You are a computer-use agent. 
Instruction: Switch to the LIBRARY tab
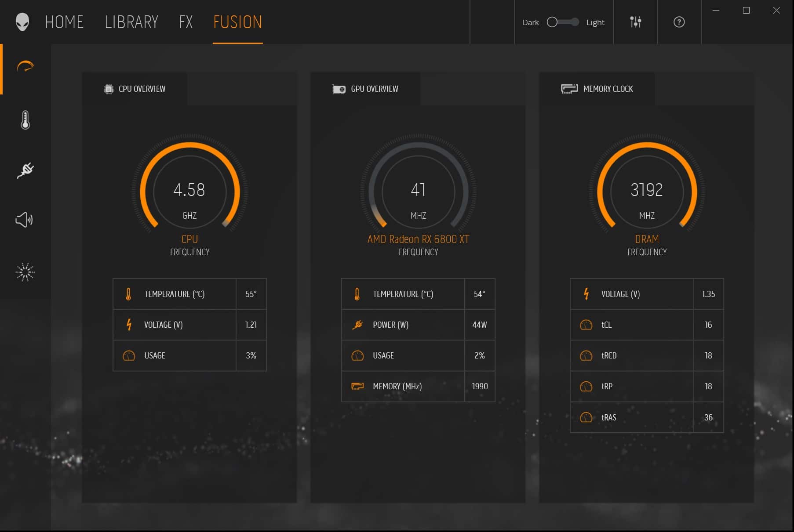click(x=131, y=22)
